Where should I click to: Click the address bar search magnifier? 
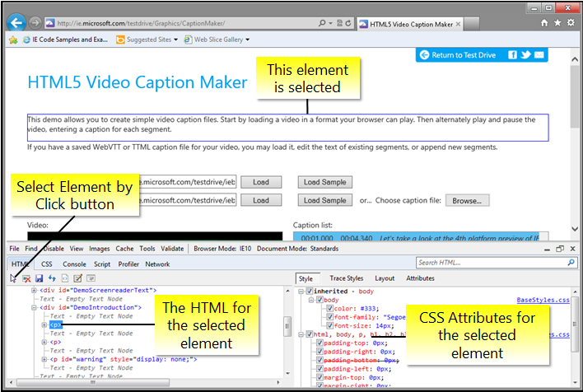click(x=322, y=23)
